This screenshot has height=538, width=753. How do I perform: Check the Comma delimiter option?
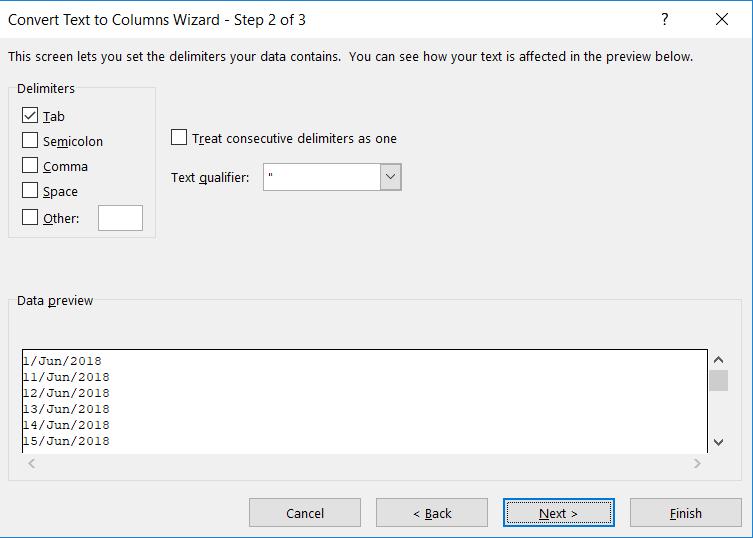pos(30,166)
